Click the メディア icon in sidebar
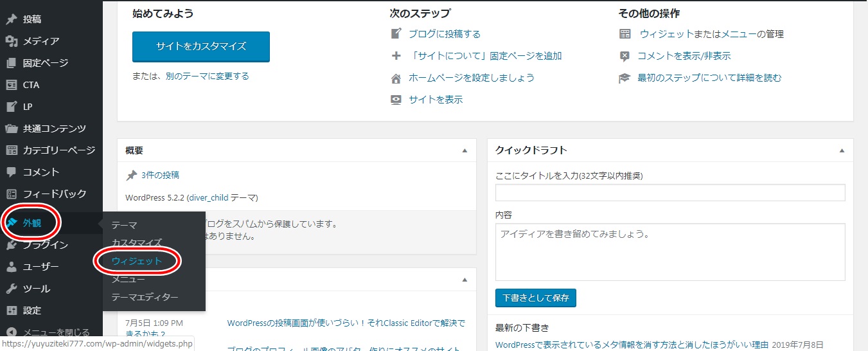 pos(12,41)
